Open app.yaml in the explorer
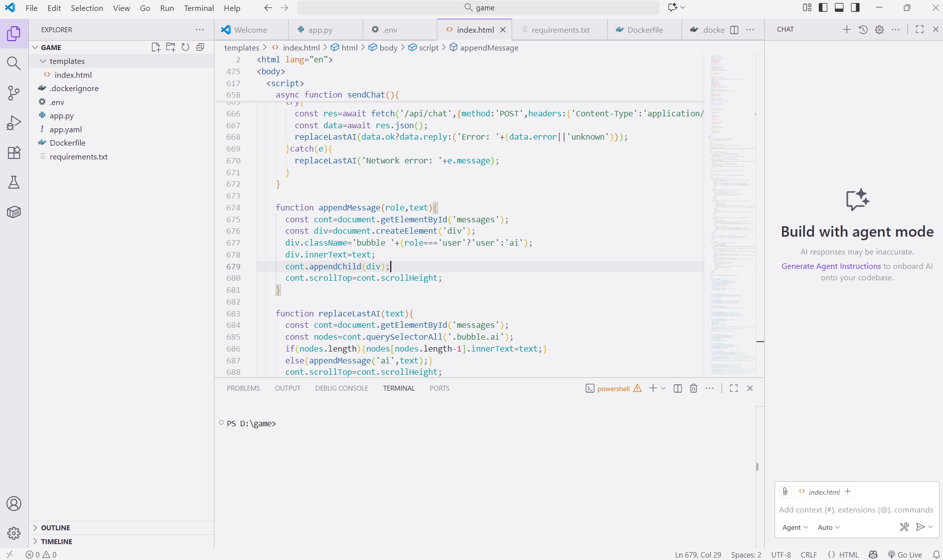The width and height of the screenshot is (943, 560). 121,129
